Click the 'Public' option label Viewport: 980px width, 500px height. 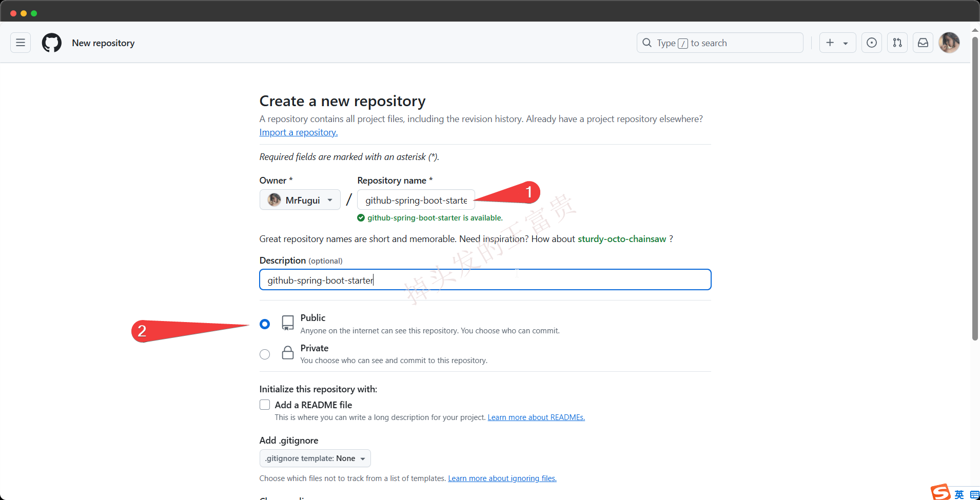[313, 318]
